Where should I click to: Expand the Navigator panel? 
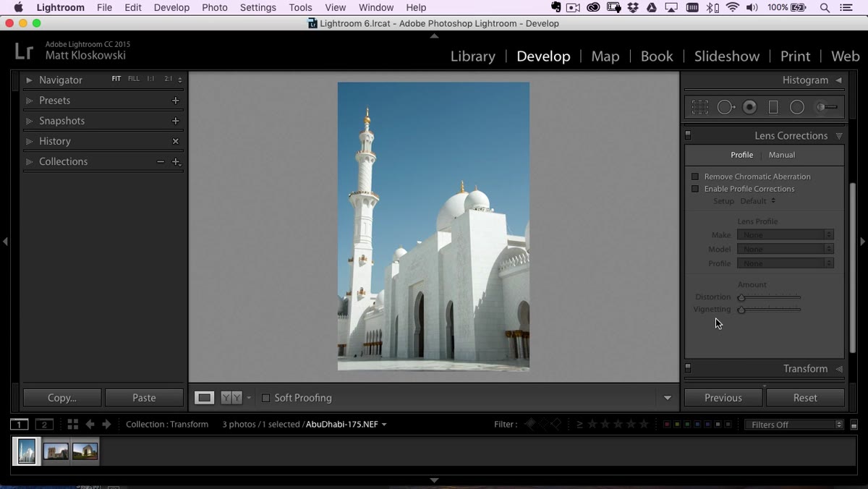pos(29,80)
